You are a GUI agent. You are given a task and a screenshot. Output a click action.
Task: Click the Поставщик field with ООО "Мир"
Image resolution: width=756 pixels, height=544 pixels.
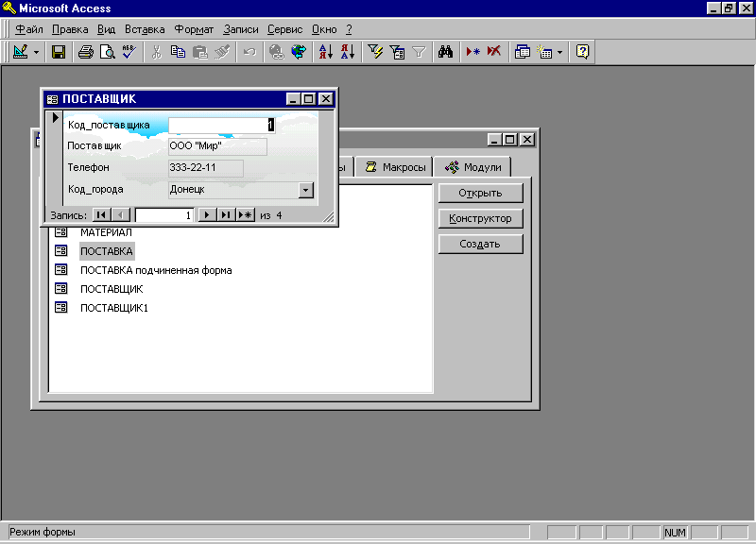click(217, 146)
